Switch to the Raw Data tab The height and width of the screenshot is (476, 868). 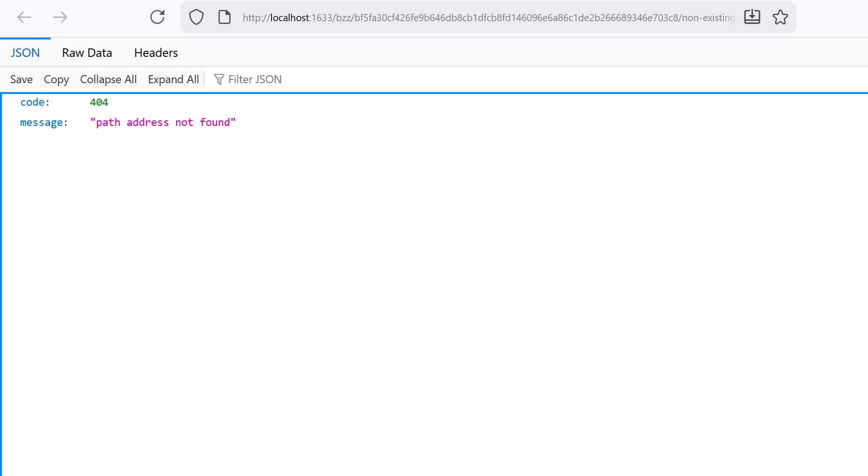coord(86,52)
